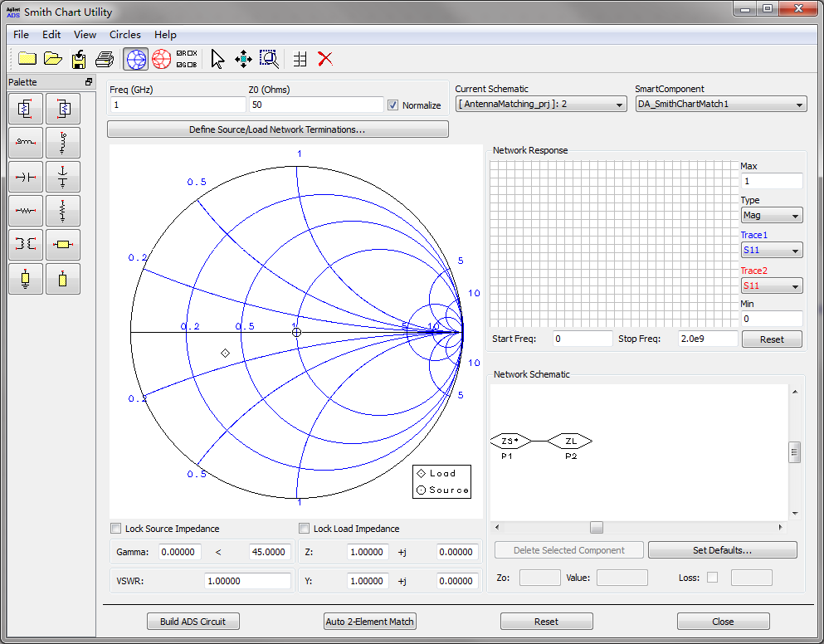
Task: Add a series resistor from palette
Action: [25, 211]
